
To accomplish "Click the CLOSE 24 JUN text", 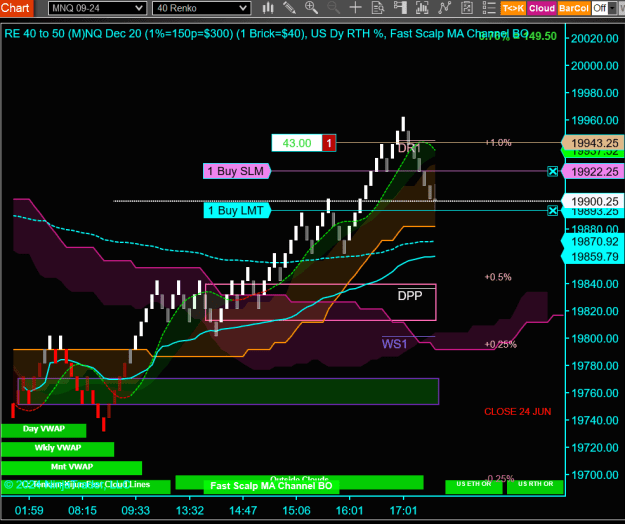I will point(517,412).
